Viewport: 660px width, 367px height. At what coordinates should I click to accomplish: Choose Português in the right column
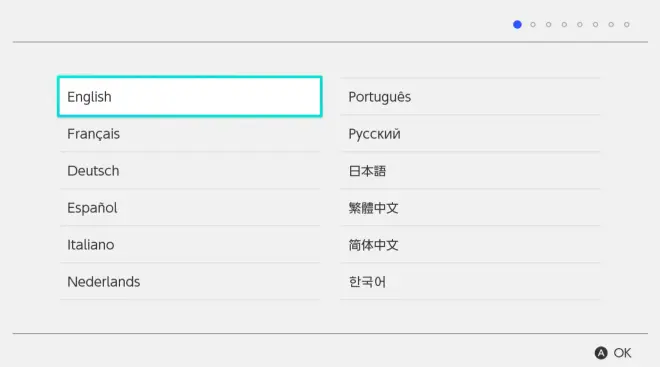[470, 96]
